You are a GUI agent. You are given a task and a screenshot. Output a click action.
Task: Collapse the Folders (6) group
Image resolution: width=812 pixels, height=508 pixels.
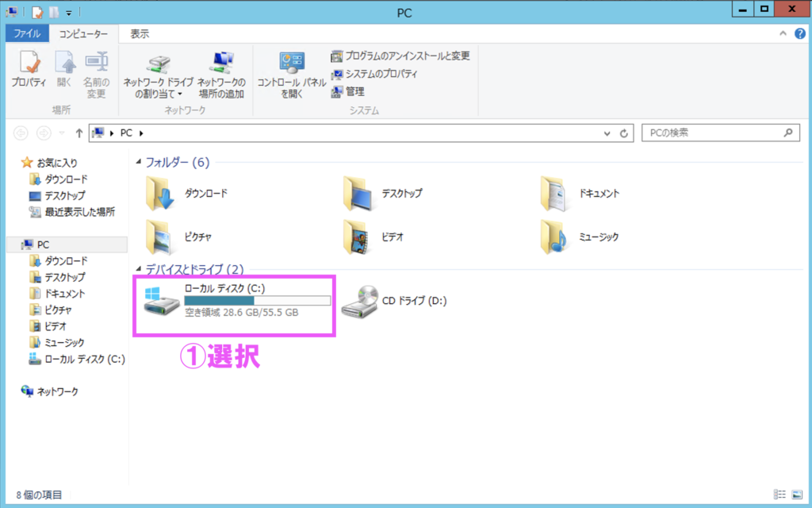(138, 163)
